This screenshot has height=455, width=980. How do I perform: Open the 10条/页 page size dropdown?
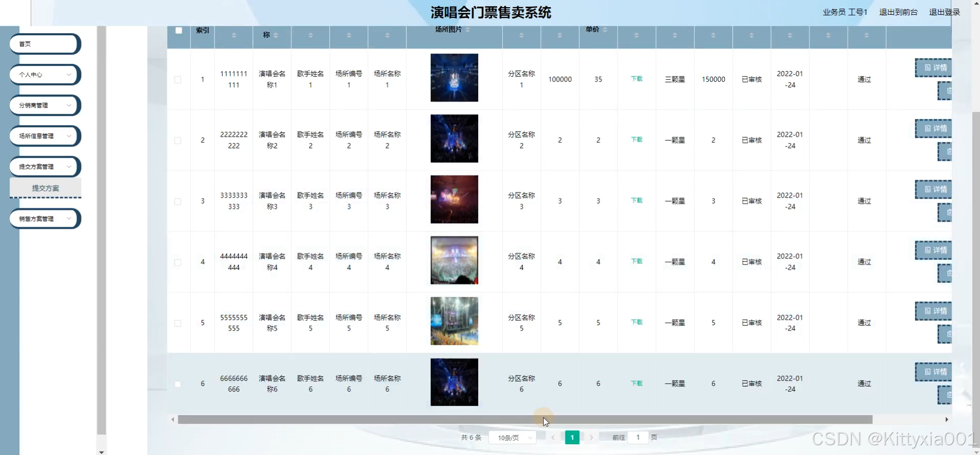[x=512, y=438]
